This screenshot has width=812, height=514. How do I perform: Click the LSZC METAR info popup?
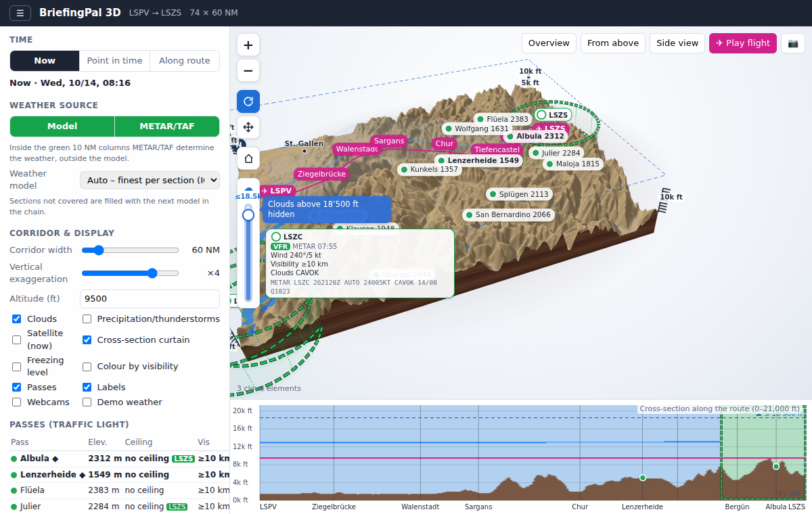360,263
